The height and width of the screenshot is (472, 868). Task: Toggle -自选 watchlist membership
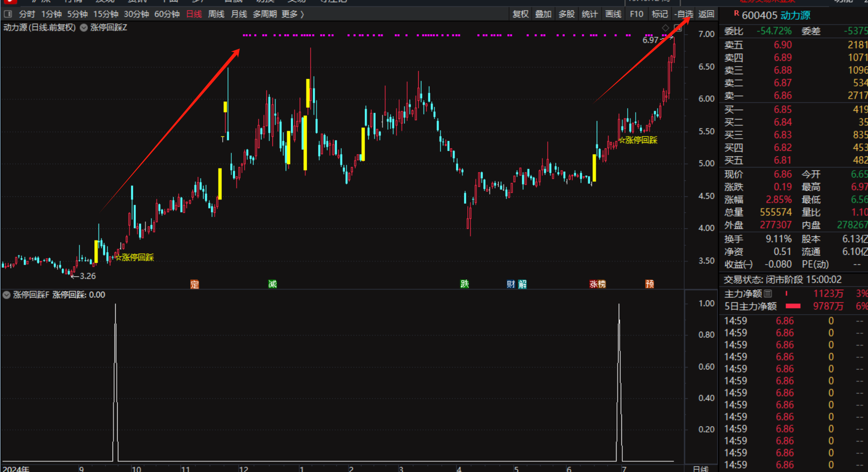[684, 14]
